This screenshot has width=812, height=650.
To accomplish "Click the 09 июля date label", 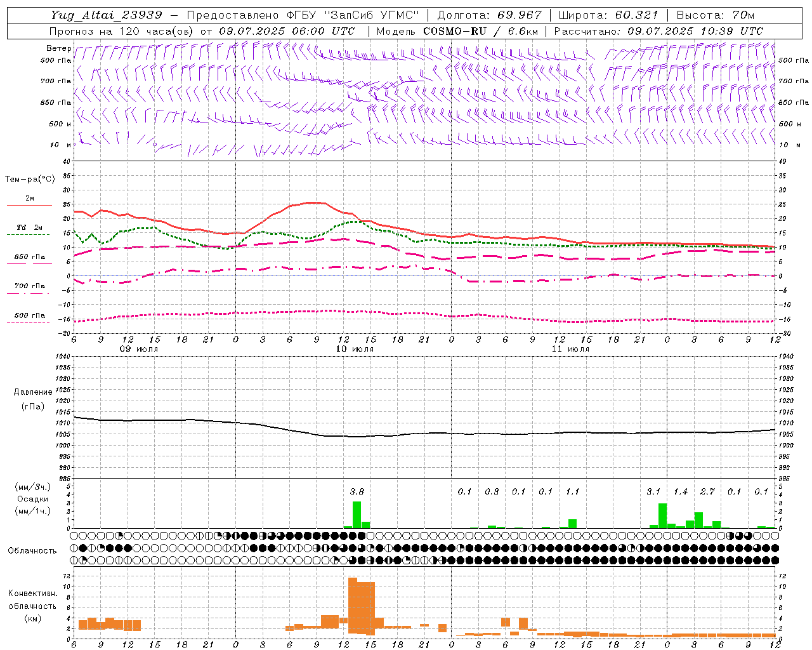I will [140, 349].
